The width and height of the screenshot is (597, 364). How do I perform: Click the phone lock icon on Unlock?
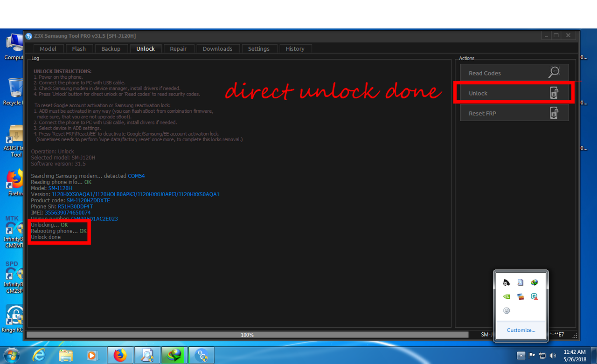pos(554,93)
